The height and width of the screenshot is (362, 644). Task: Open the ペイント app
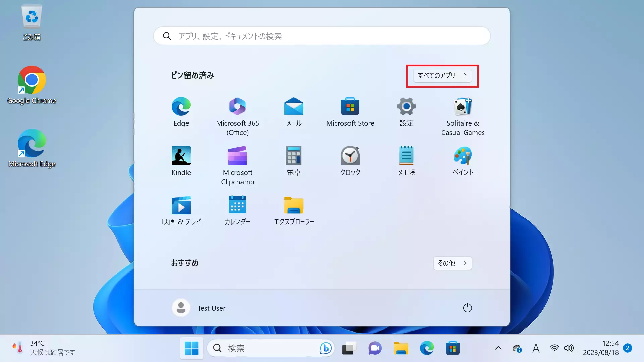463,161
